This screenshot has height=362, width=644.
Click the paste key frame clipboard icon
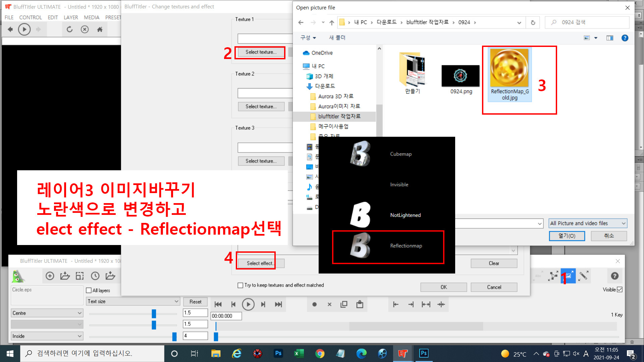pyautogui.click(x=360, y=304)
